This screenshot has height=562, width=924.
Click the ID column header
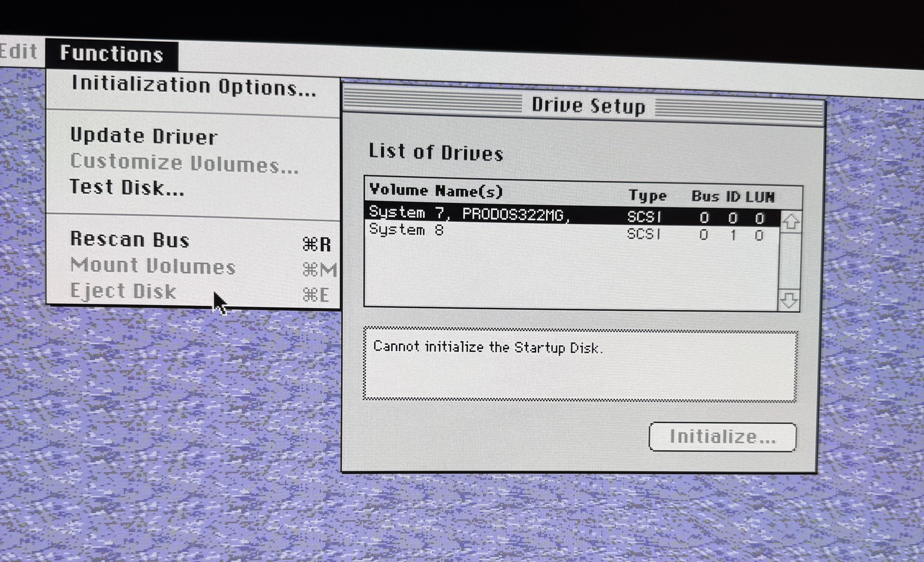pyautogui.click(x=733, y=197)
